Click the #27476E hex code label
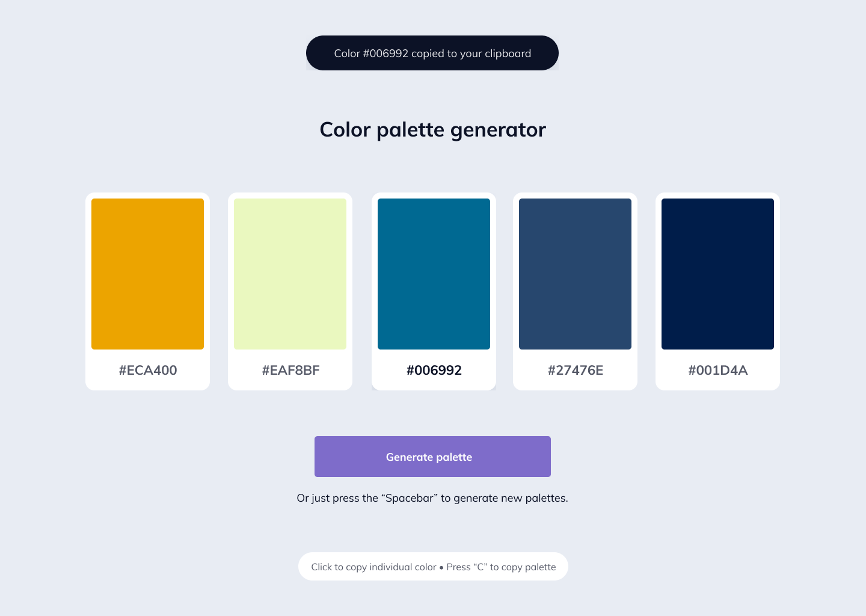The width and height of the screenshot is (866, 616). point(576,371)
